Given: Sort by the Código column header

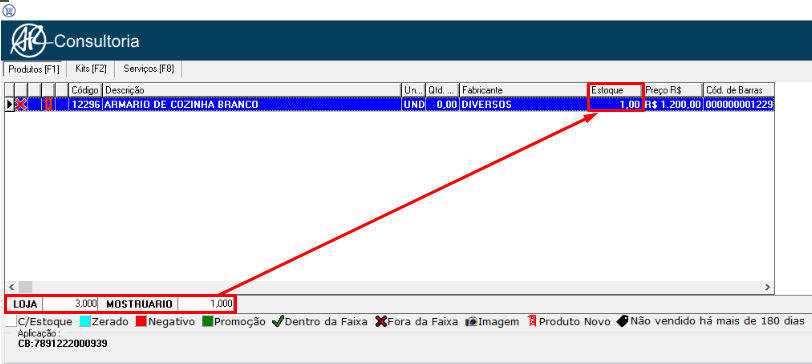Looking at the screenshot, I should point(85,90).
